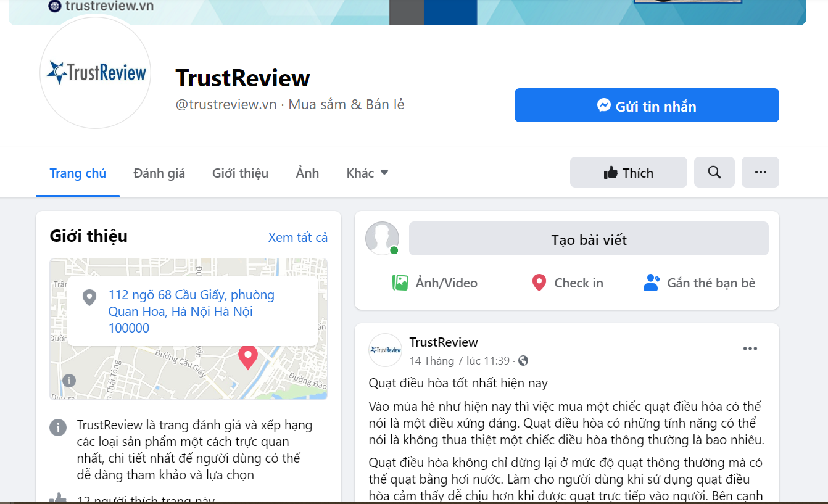Click the map info icon

[69, 381]
